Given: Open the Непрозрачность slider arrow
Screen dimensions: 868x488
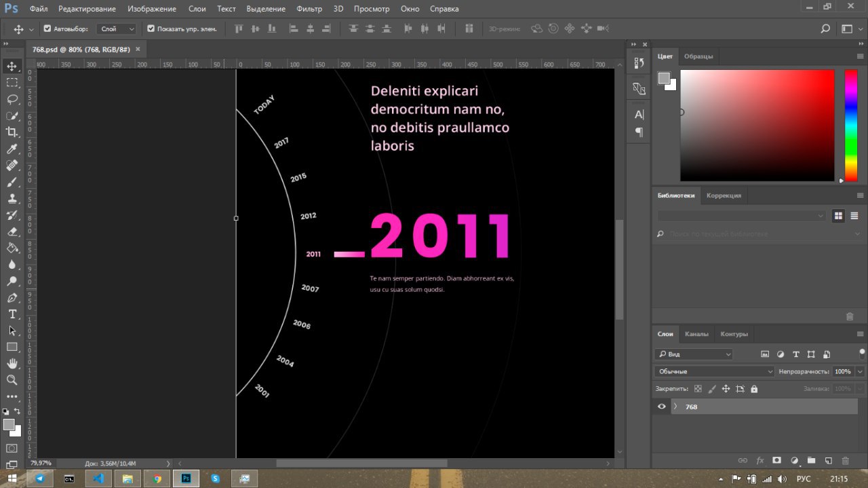Looking at the screenshot, I should [860, 371].
